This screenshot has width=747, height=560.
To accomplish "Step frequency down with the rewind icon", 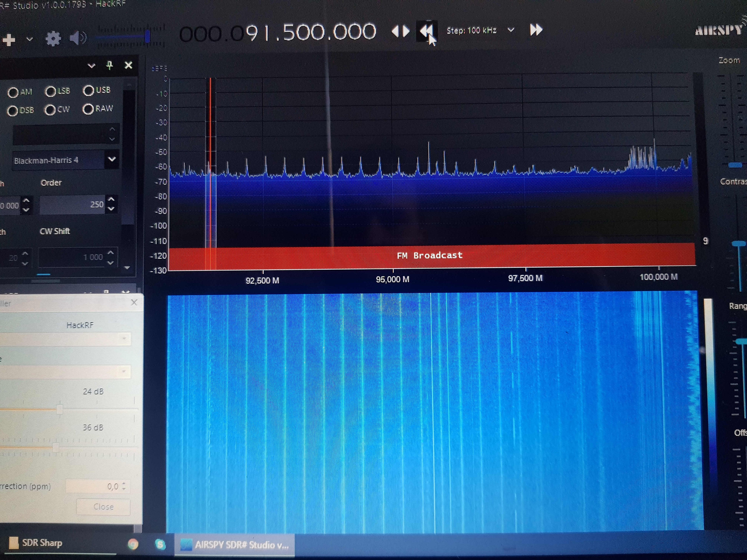I will (426, 31).
